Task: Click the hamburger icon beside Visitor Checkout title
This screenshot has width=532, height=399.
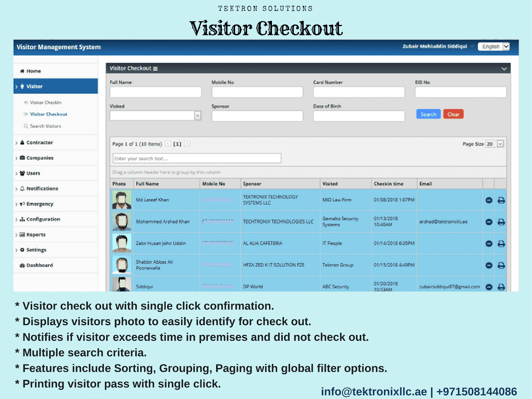Action: click(155, 68)
